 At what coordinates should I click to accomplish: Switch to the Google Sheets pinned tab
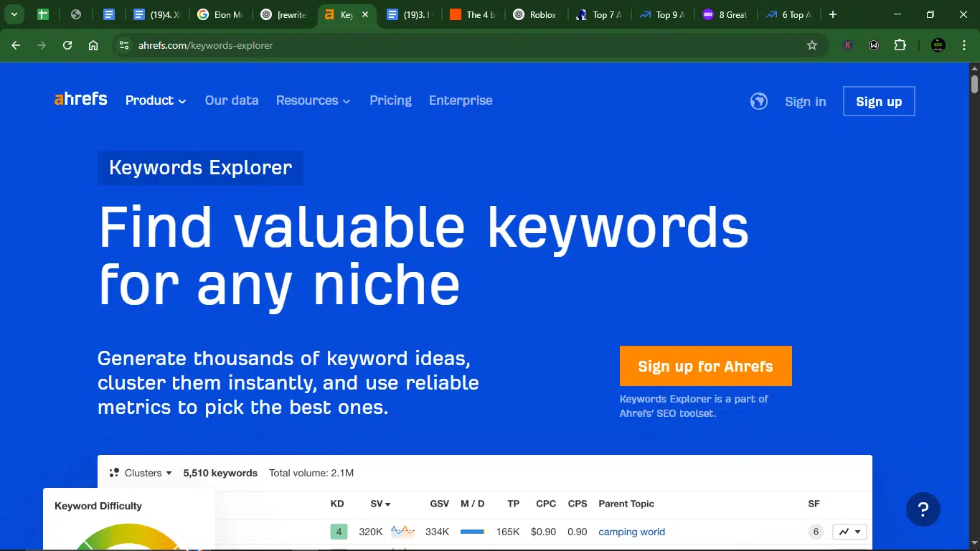pos(43,14)
